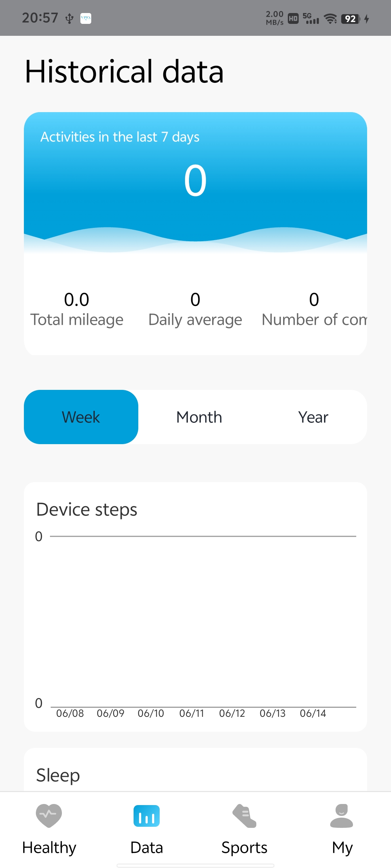Select the Week period option
This screenshot has height=868, width=391.
81,417
